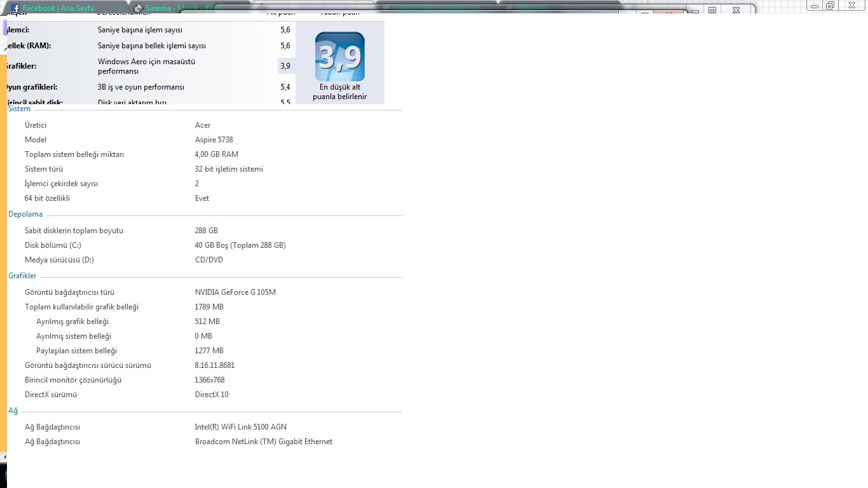Select '32 bit işletim sistemi' value

(229, 169)
